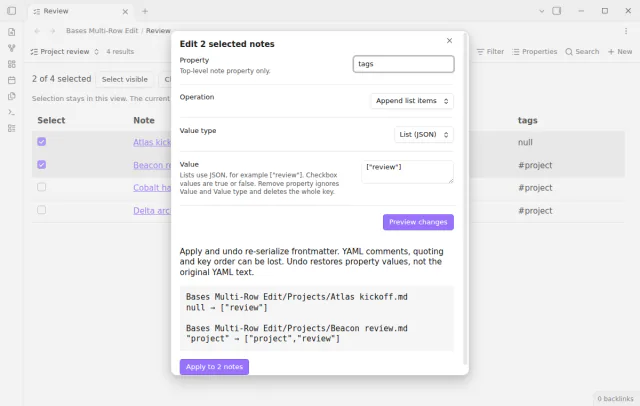Open the Beacon note link
Image resolution: width=640 pixels, height=406 pixels.
(x=152, y=165)
